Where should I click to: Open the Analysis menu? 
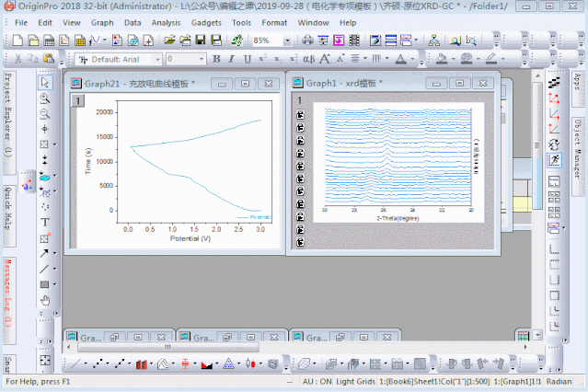166,21
